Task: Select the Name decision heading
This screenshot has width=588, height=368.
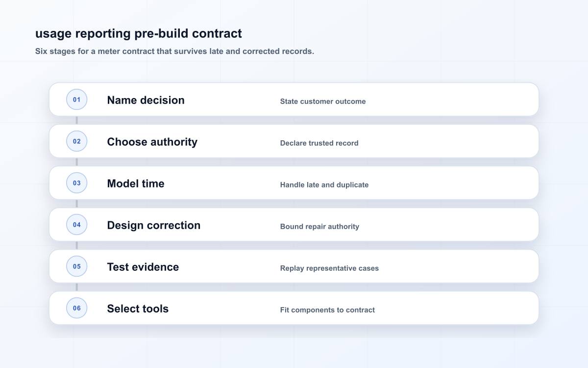Action: pyautogui.click(x=146, y=100)
